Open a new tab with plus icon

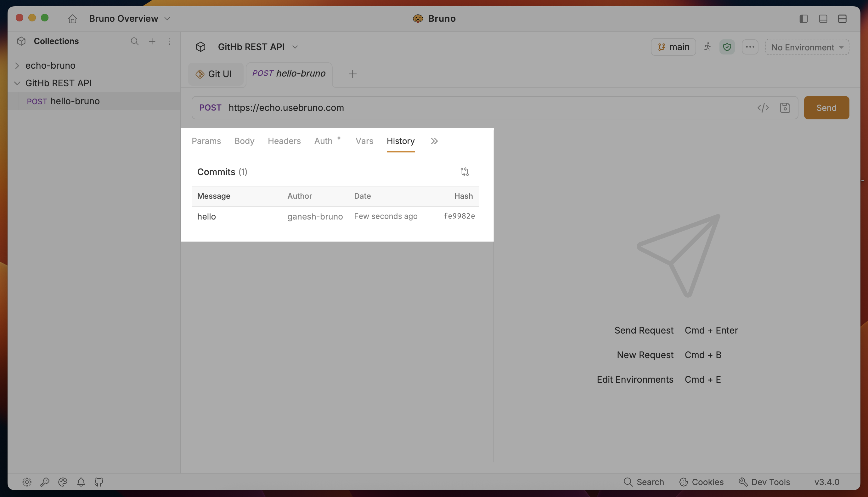[352, 74]
